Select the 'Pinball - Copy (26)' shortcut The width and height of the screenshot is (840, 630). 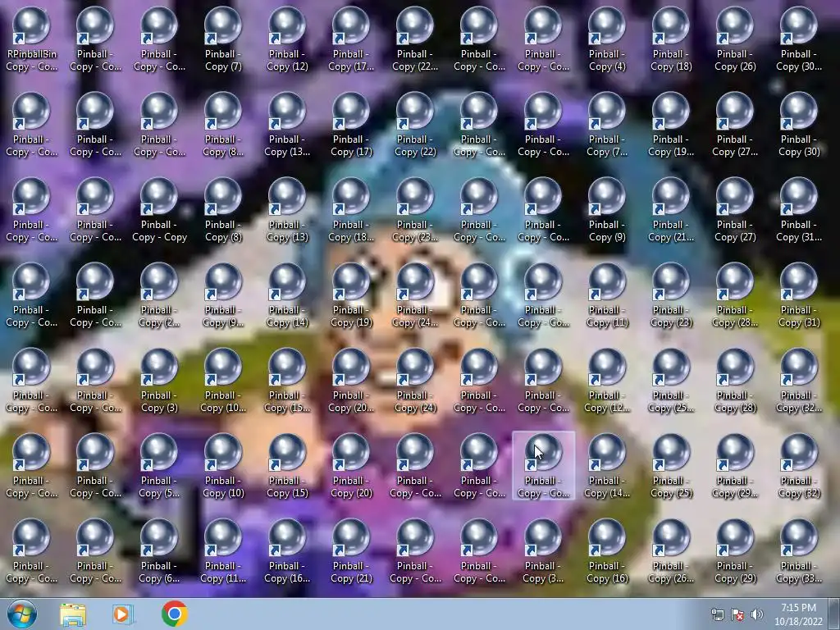click(735, 39)
